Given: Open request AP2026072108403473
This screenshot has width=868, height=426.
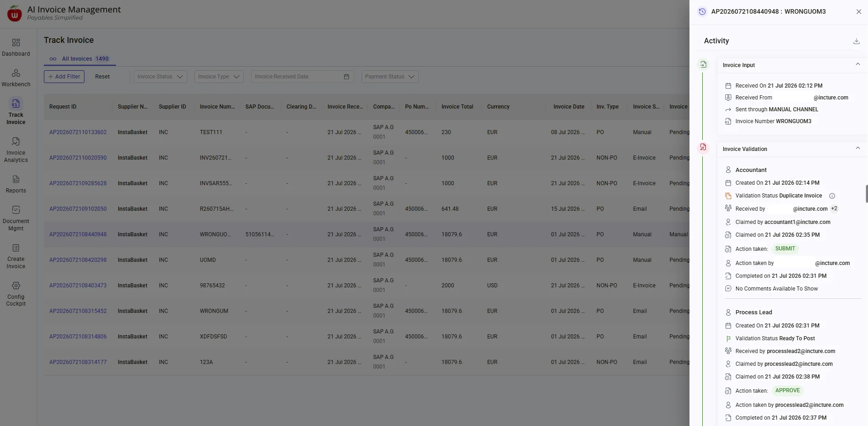Looking at the screenshot, I should (x=78, y=286).
